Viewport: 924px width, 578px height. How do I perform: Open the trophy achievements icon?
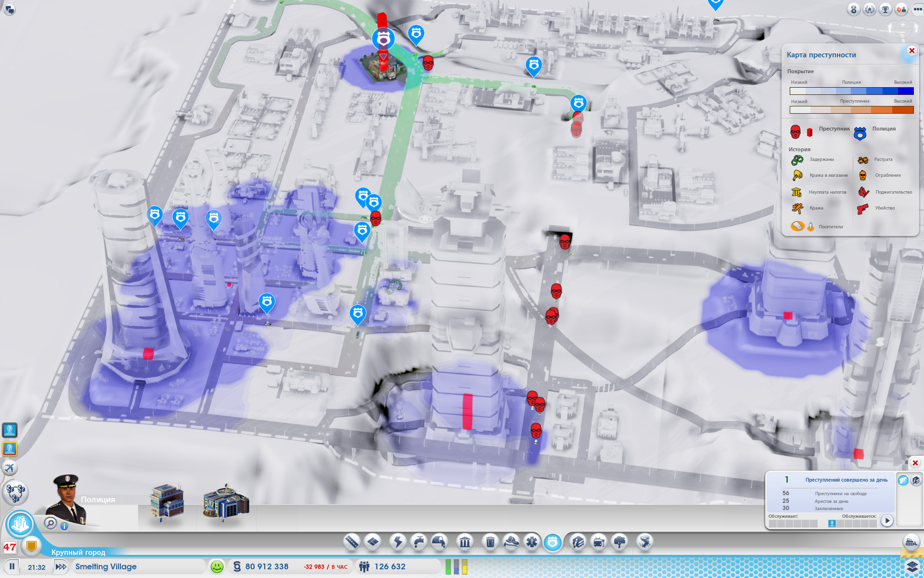click(885, 9)
